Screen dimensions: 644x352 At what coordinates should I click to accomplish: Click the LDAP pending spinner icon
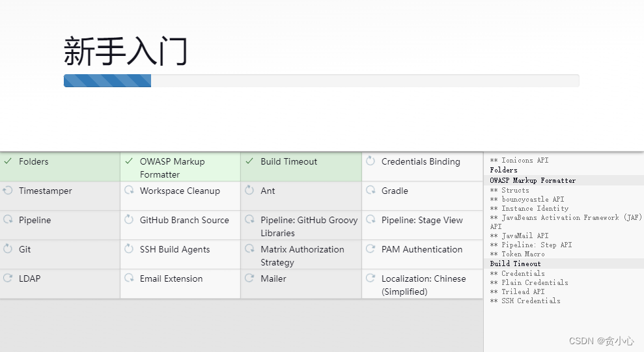[8, 278]
